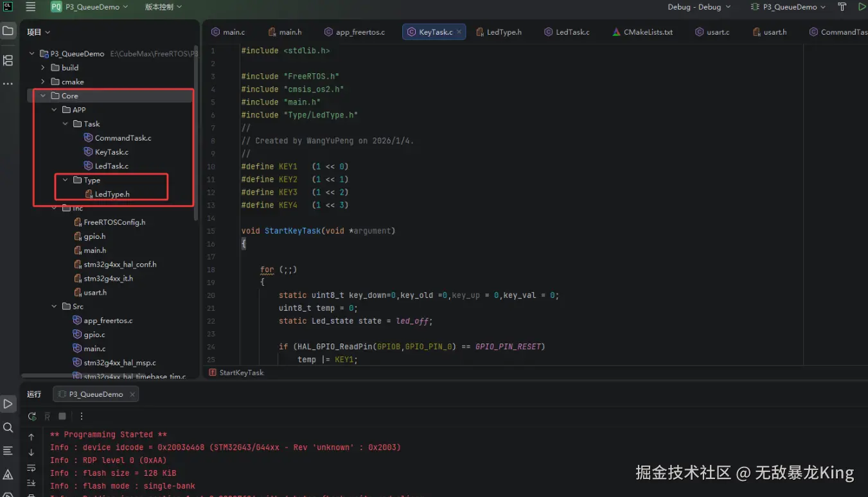Open more options in Run toolbar

pyautogui.click(x=81, y=416)
